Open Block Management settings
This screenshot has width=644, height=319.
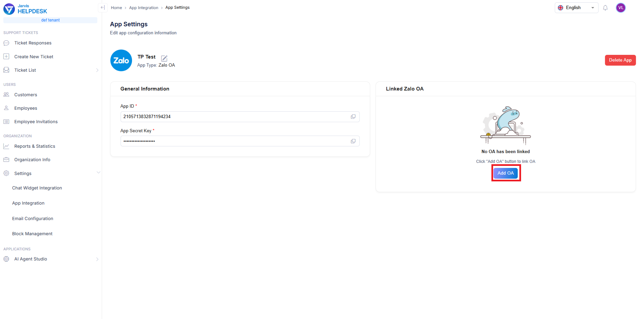[x=32, y=234]
